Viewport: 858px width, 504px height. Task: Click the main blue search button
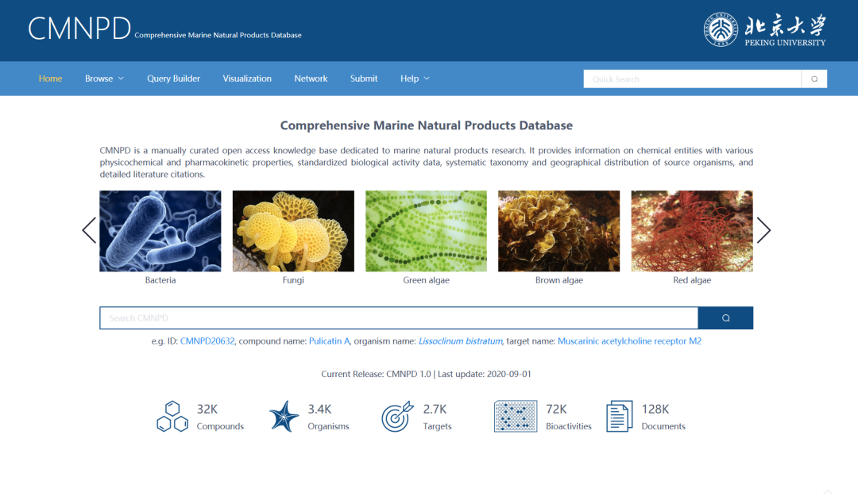click(x=725, y=318)
